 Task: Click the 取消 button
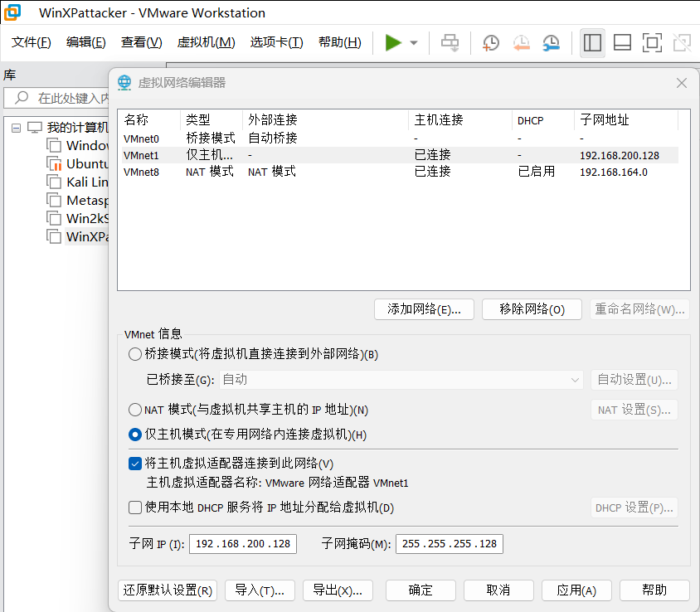498,590
